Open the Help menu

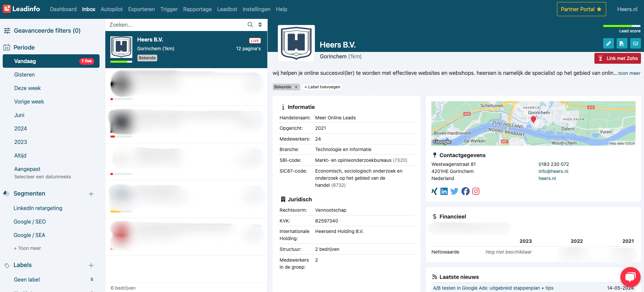coord(281,9)
